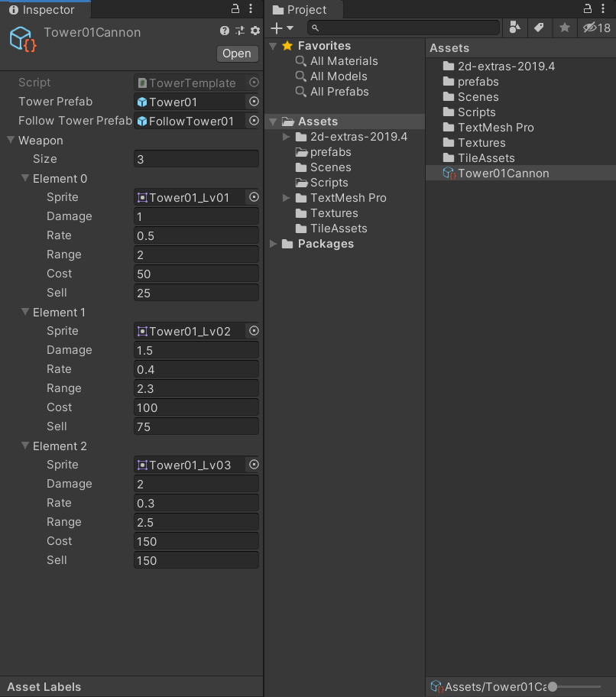Click Search by Label tag icon
The width and height of the screenshot is (616, 697).
tap(539, 28)
